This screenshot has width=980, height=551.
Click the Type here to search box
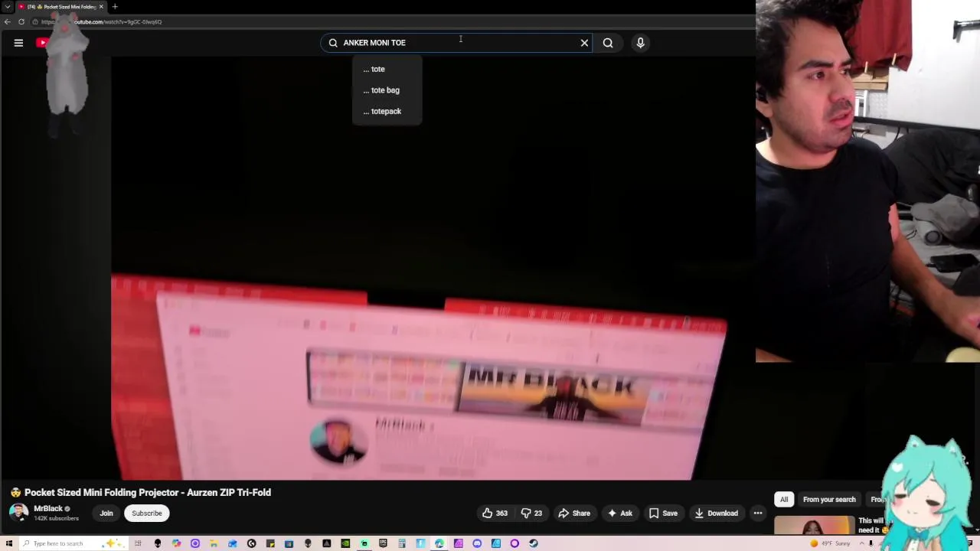pyautogui.click(x=73, y=543)
